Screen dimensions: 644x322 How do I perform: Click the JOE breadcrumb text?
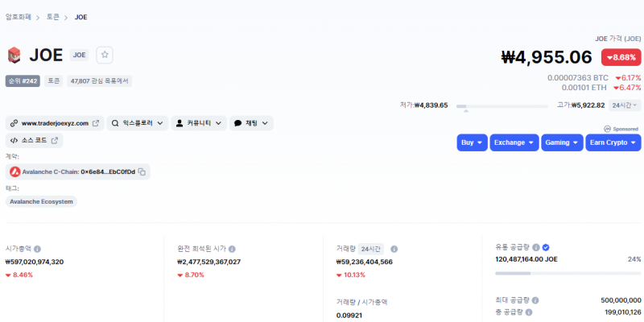pyautogui.click(x=81, y=17)
